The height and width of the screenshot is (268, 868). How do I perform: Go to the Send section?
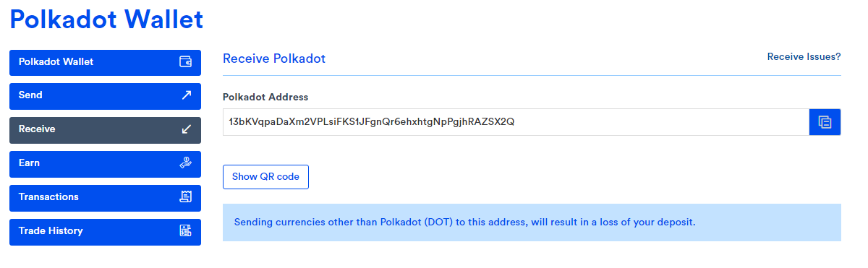[x=105, y=95]
